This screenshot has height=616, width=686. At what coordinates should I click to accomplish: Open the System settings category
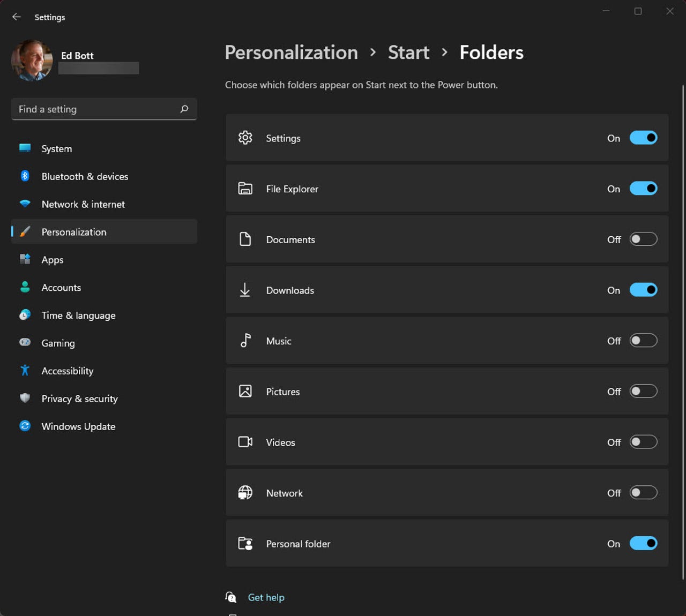(104, 148)
